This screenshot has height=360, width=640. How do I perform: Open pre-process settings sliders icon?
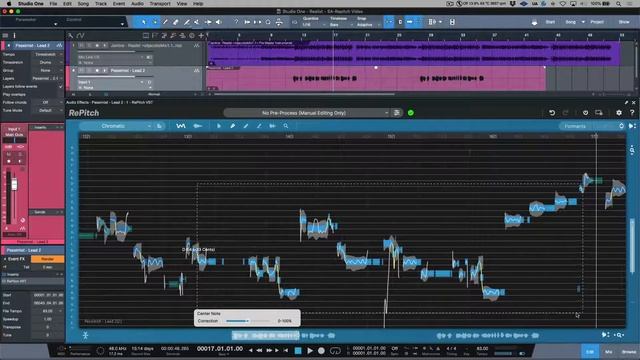point(396,113)
